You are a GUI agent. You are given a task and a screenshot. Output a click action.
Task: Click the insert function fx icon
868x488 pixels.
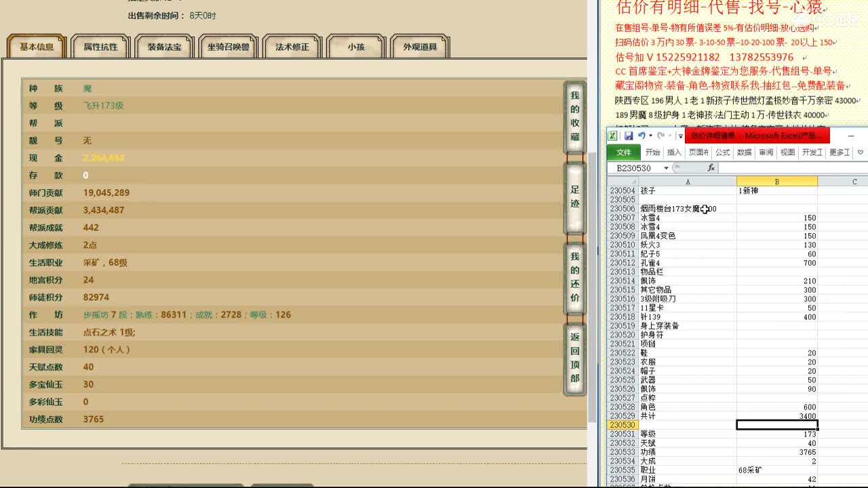[711, 168]
